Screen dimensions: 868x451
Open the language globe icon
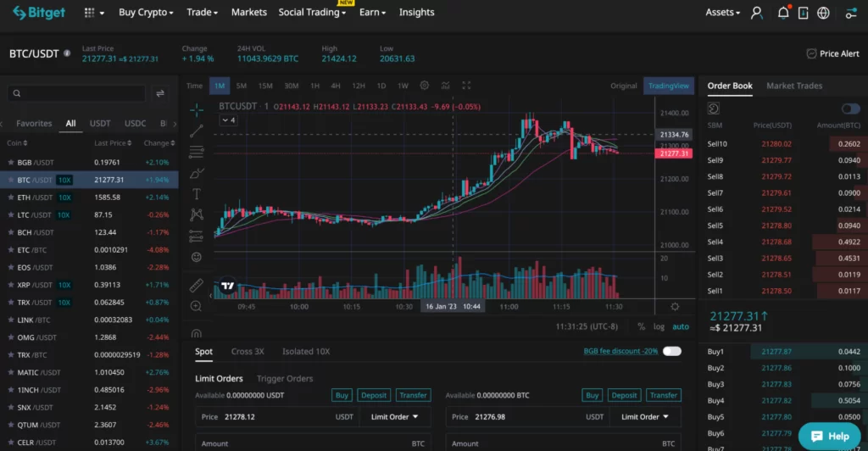pos(823,12)
